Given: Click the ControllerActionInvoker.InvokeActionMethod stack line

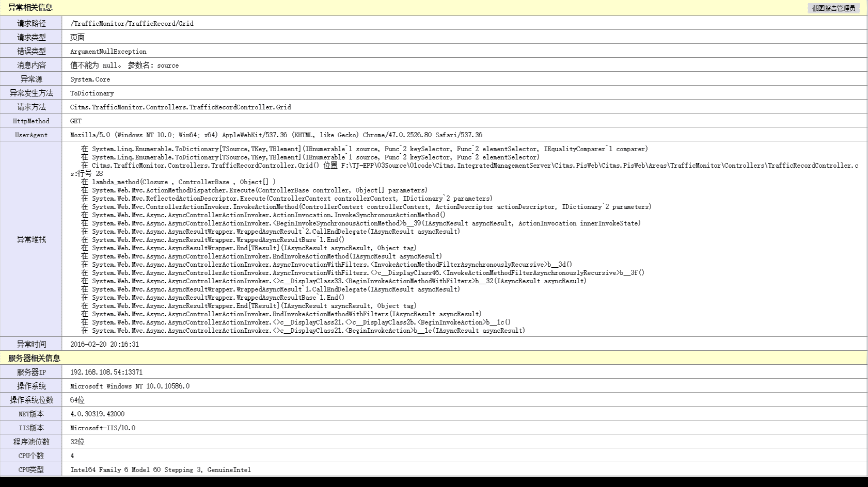Looking at the screenshot, I should (367, 206).
